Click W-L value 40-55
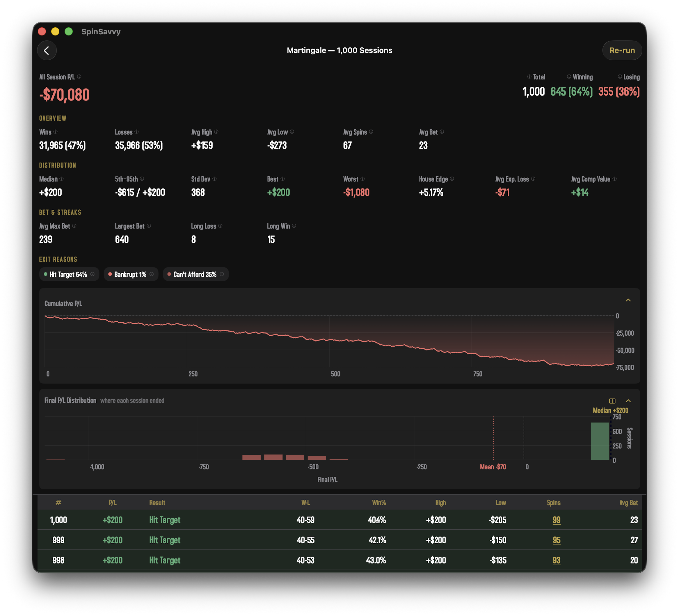The width and height of the screenshot is (679, 616). [x=305, y=540]
